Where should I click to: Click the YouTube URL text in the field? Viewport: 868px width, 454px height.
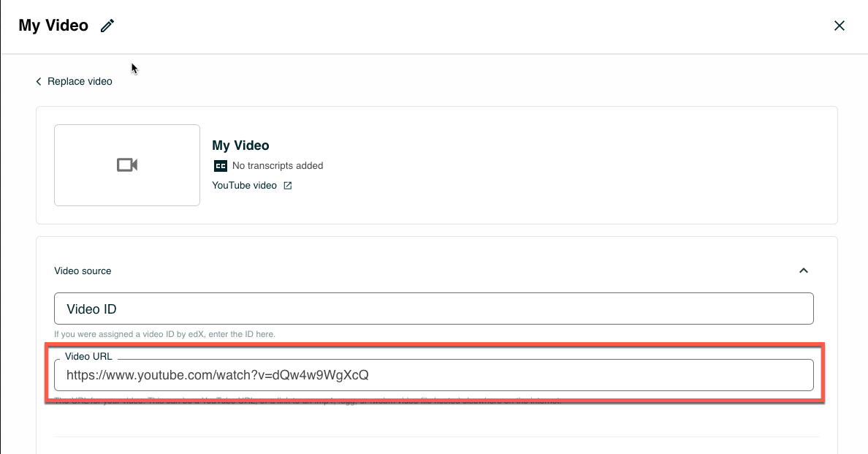(x=217, y=376)
